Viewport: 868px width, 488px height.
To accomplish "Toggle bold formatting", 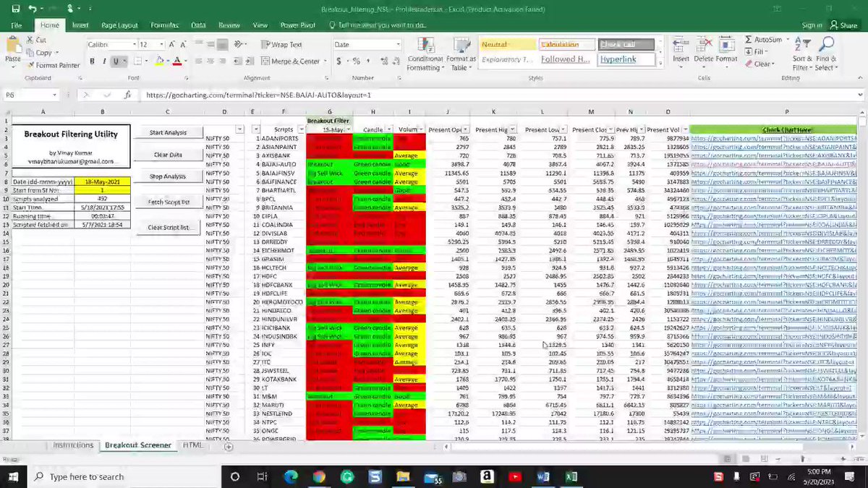I will (93, 61).
